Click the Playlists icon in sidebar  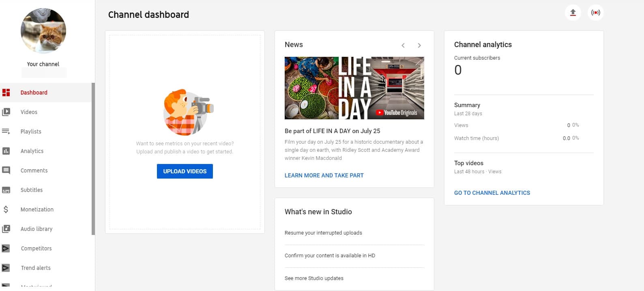click(x=6, y=131)
